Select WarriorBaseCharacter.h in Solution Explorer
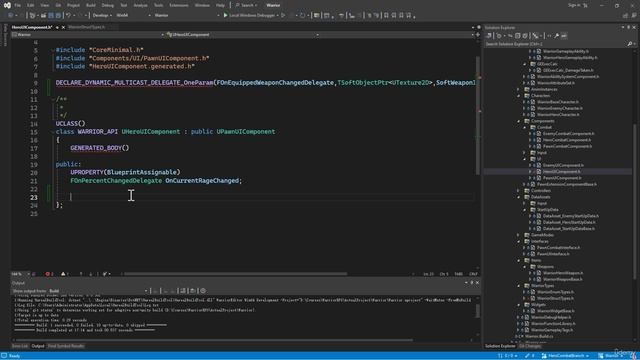 pyautogui.click(x=558, y=102)
